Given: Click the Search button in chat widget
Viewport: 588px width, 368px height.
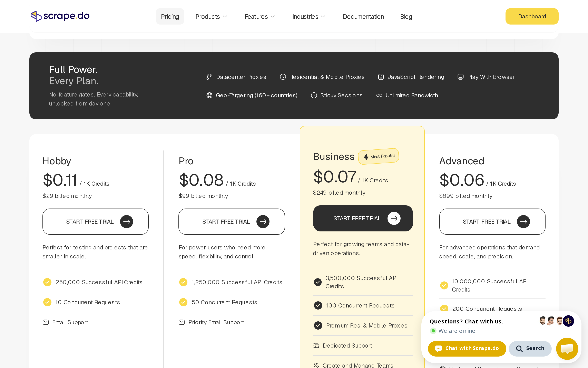Looking at the screenshot, I should [x=530, y=348].
